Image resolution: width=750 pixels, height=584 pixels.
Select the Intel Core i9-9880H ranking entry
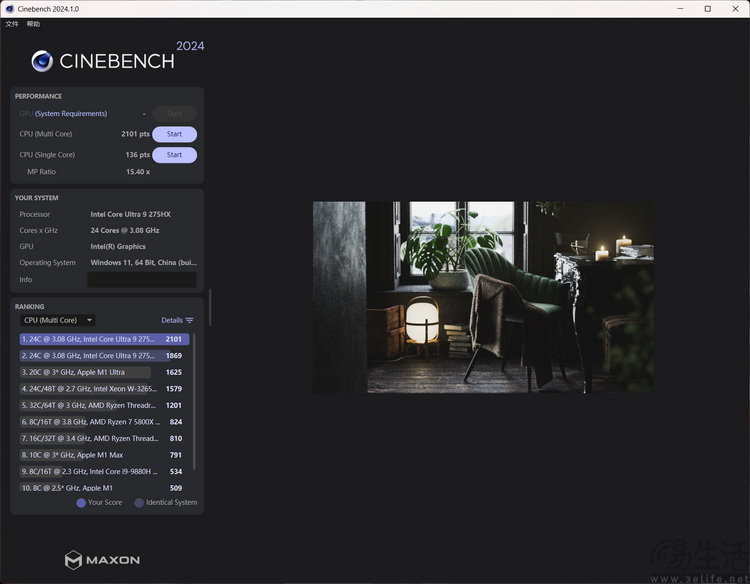point(104,472)
